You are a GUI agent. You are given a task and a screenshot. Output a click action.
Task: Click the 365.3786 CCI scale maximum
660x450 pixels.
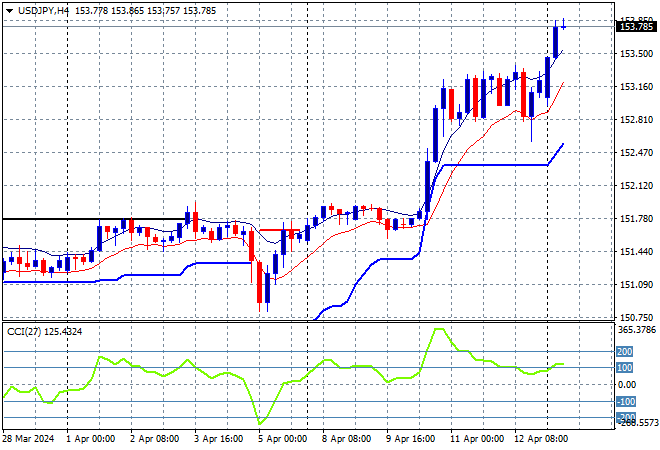[x=637, y=329]
